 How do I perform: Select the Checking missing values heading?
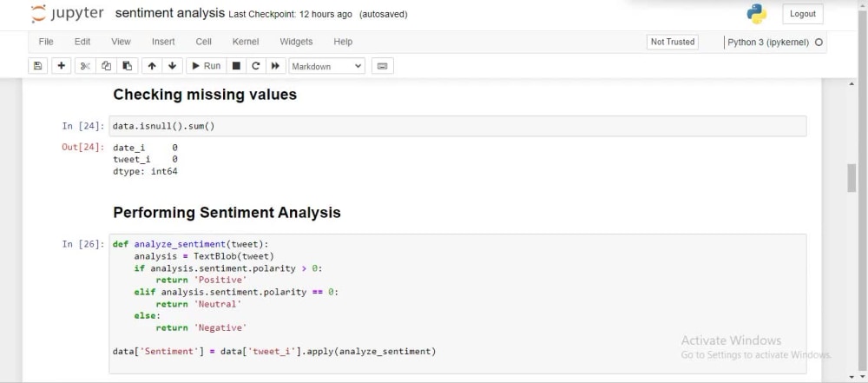tap(205, 94)
